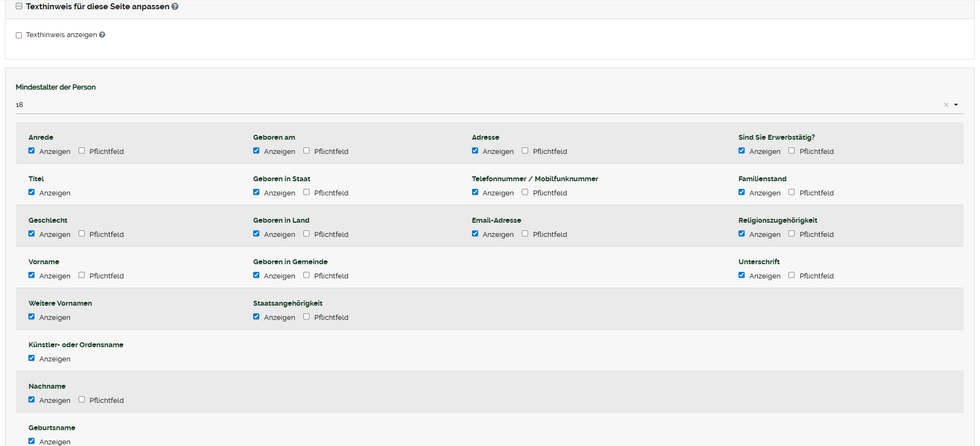Uncheck Anzeigen for Telefonnummer / Mobilfunknummer
Image resolution: width=980 pixels, height=446 pixels.
click(475, 192)
